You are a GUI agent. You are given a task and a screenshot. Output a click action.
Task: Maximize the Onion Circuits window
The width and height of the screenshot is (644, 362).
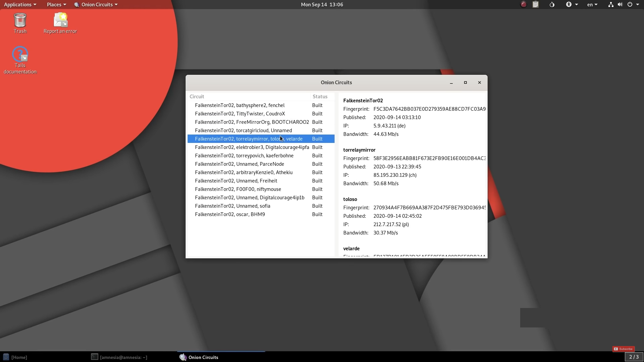[465, 83]
